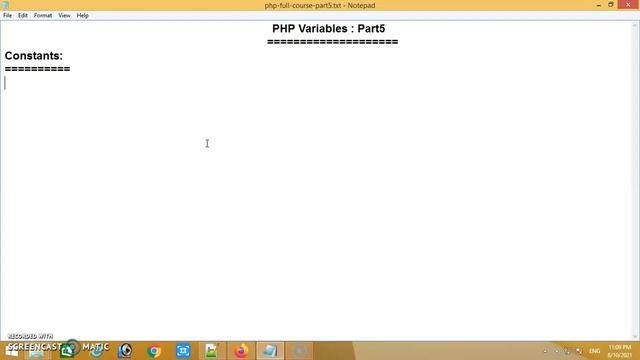Launch Google Chrome from the taskbar
Image resolution: width=640 pixels, height=360 pixels.
coord(154,351)
